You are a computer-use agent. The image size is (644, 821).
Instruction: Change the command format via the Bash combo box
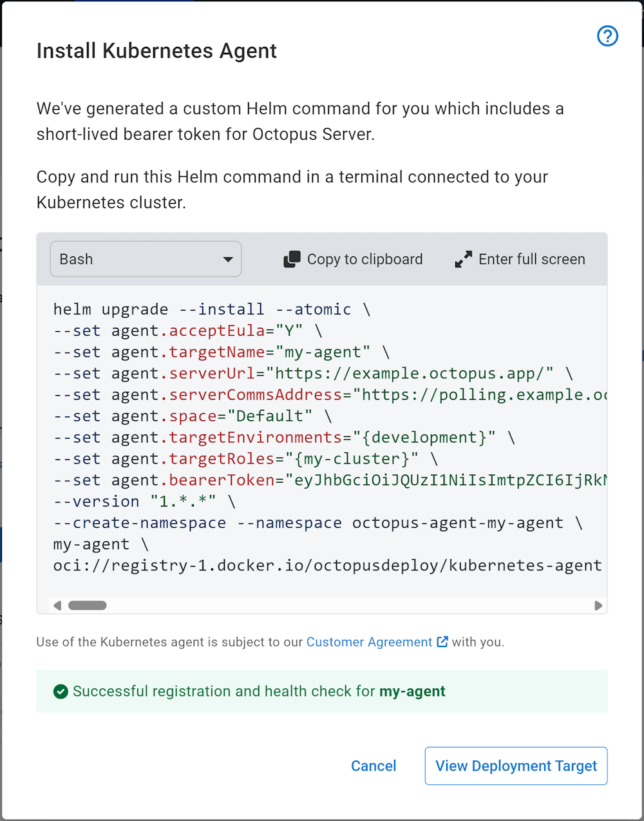[x=145, y=258]
